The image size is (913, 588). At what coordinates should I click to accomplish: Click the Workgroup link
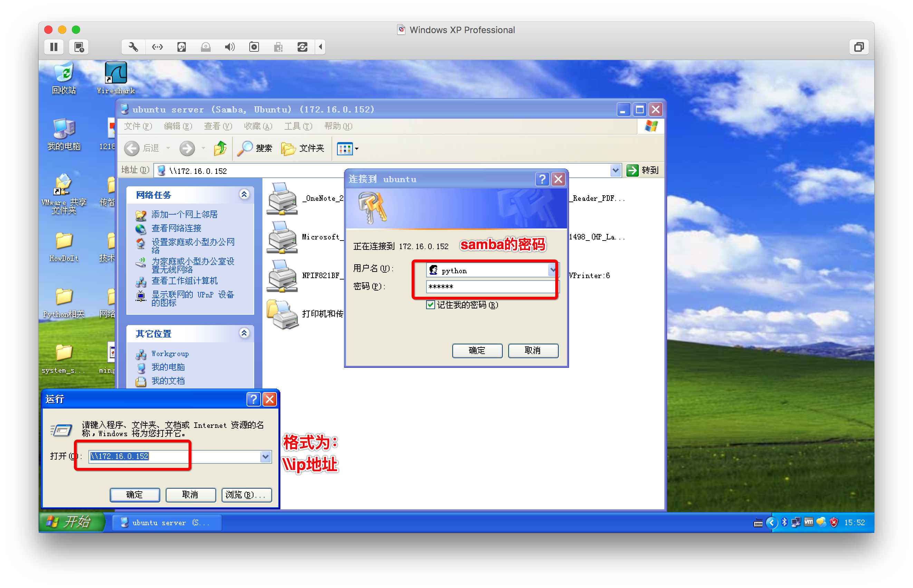[x=170, y=354]
